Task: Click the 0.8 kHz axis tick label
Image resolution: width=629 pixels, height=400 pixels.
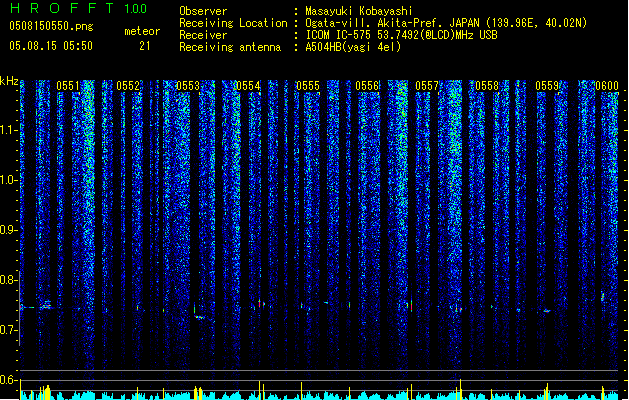Action: pos(8,280)
